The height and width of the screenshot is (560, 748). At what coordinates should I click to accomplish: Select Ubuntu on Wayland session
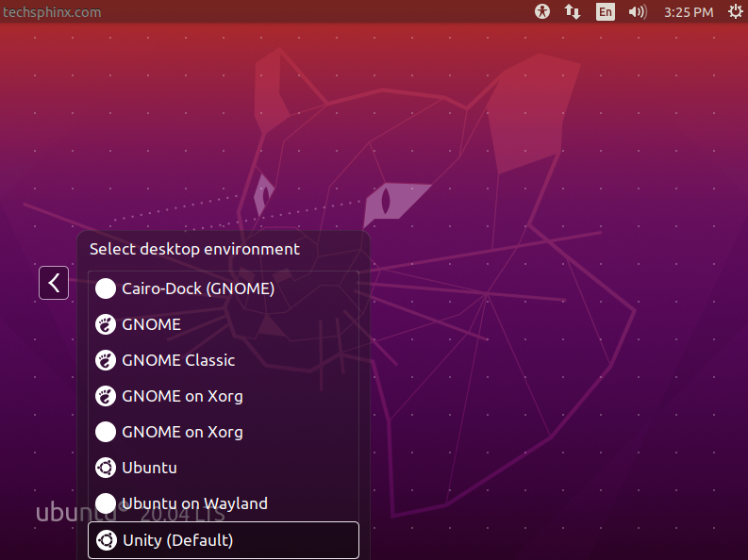pos(224,503)
